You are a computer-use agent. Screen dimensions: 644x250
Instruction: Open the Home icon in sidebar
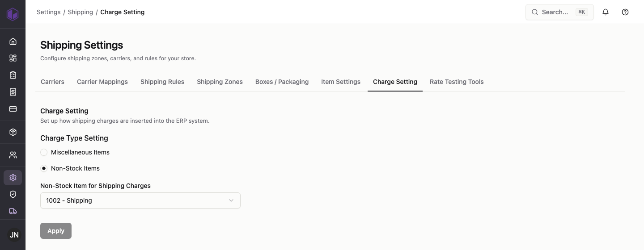pos(13,42)
